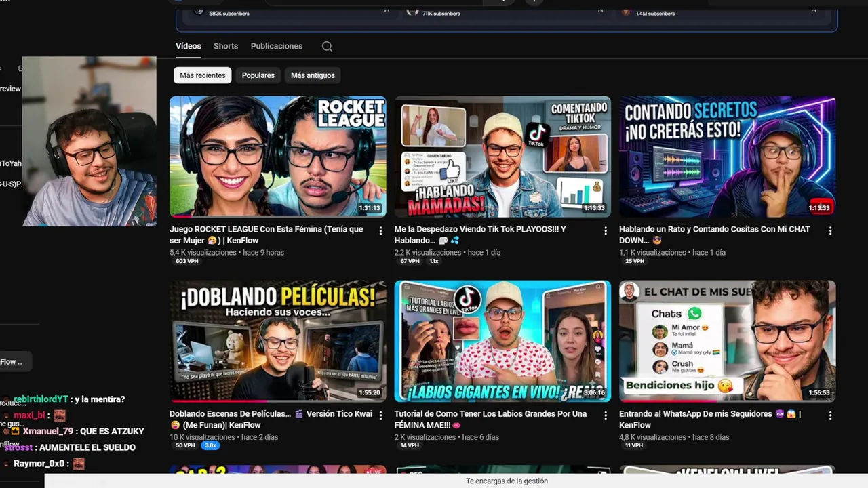
Task: Click '5,4 K visualizaciones • hace 9 horas' text
Action: (226, 253)
